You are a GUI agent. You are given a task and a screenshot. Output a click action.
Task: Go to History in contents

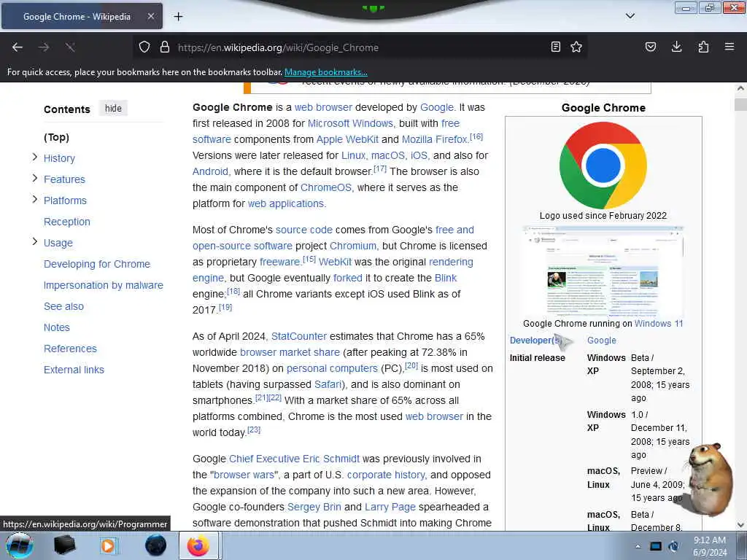tap(59, 158)
